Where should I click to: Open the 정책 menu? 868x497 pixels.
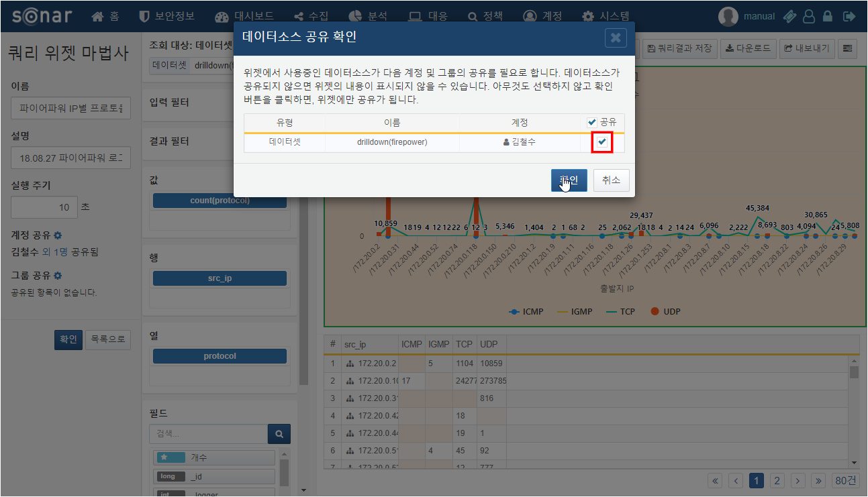(485, 16)
